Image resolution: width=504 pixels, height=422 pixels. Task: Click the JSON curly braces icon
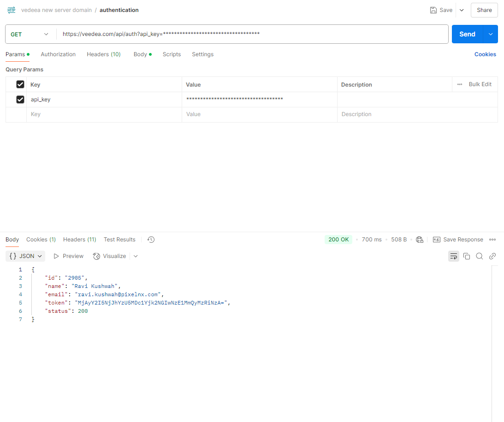(13, 256)
